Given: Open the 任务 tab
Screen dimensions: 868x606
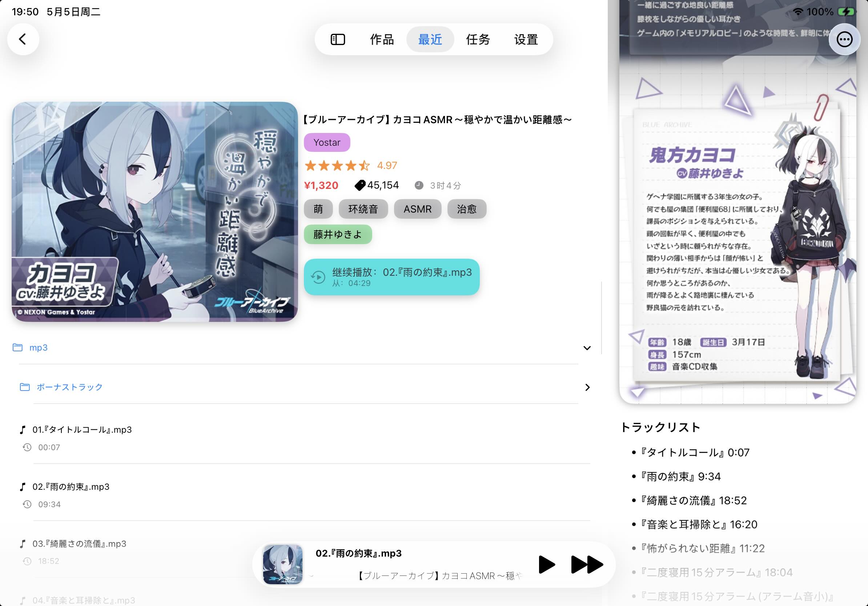Looking at the screenshot, I should [478, 39].
